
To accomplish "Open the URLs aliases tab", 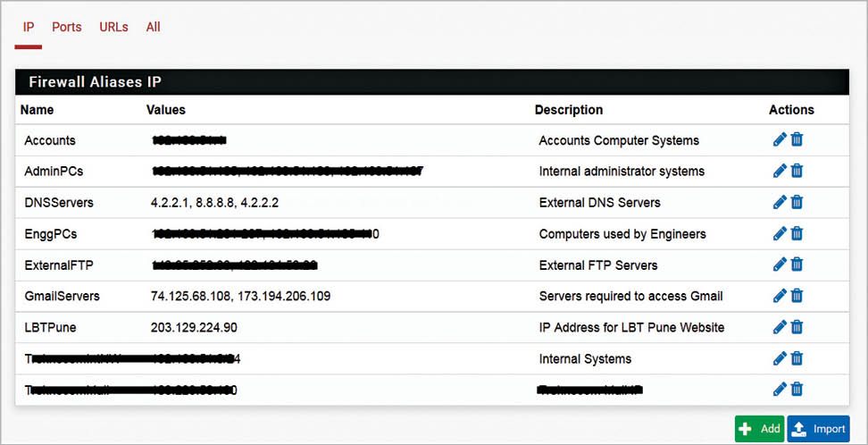I will tap(113, 28).
